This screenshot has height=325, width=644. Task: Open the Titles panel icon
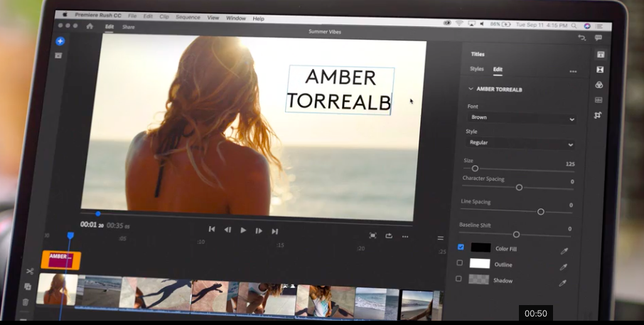pos(600,54)
